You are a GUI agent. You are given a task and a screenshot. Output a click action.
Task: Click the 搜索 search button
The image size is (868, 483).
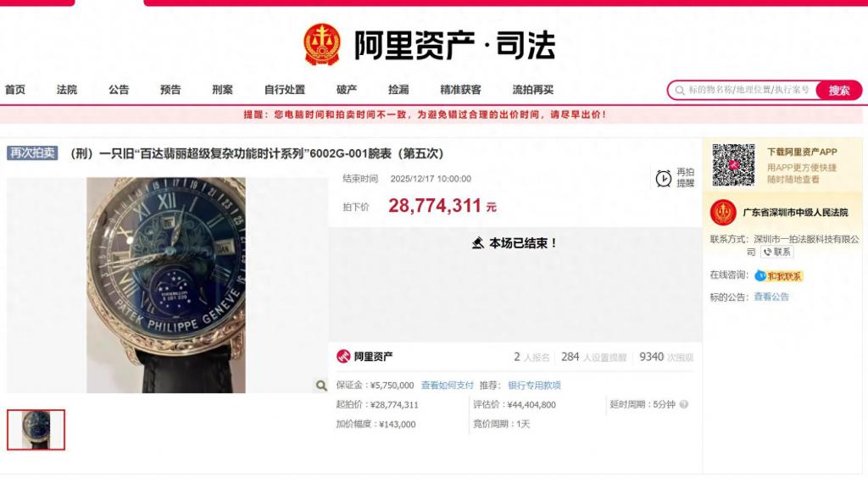pos(838,90)
